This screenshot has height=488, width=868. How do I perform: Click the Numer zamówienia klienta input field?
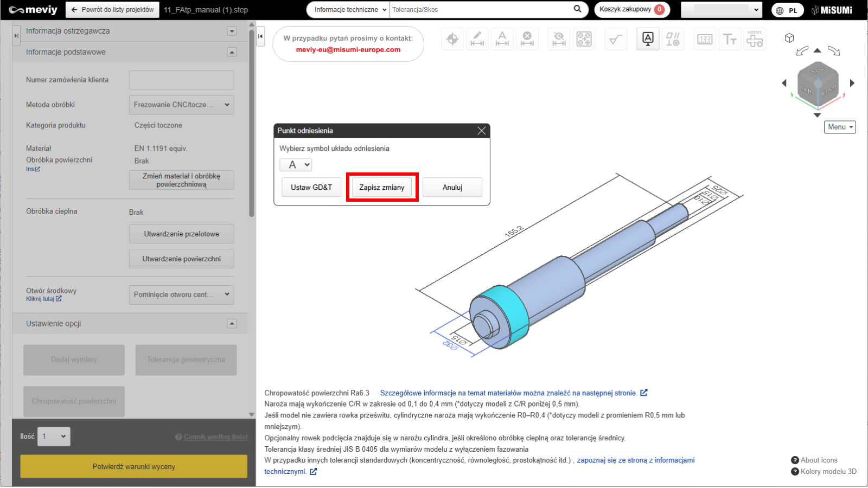(x=181, y=80)
